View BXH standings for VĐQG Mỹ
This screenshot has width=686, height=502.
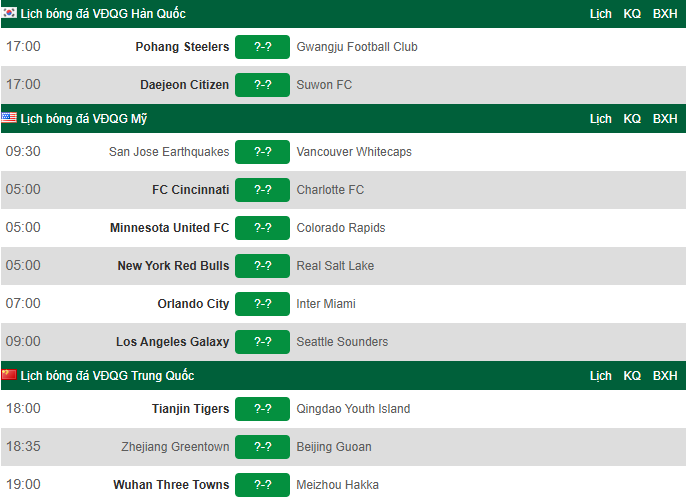click(x=665, y=119)
